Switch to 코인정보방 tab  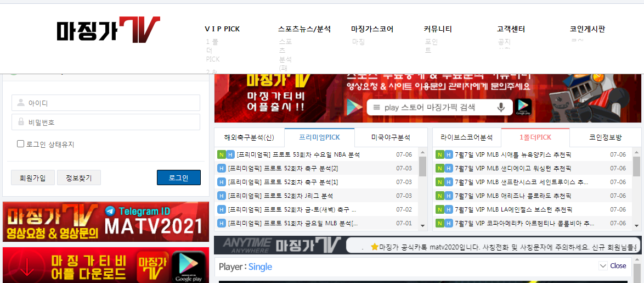[x=606, y=137]
